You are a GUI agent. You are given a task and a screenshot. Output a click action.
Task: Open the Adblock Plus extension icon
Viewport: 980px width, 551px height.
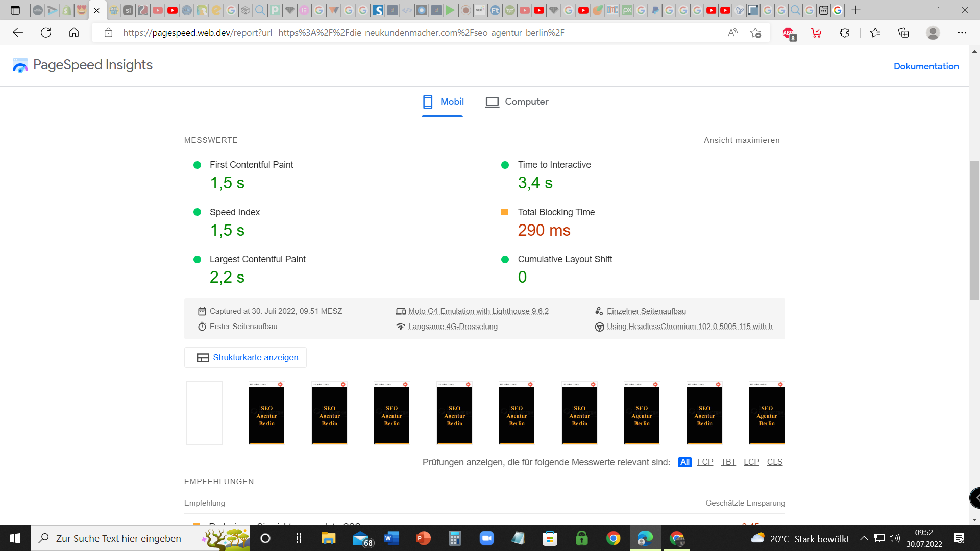click(x=789, y=33)
